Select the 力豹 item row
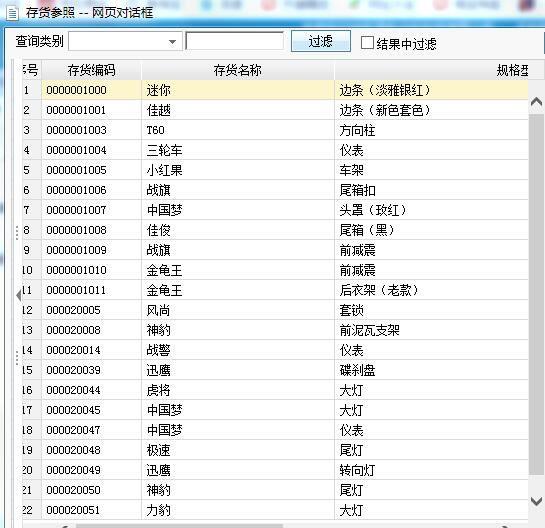 coord(275,510)
